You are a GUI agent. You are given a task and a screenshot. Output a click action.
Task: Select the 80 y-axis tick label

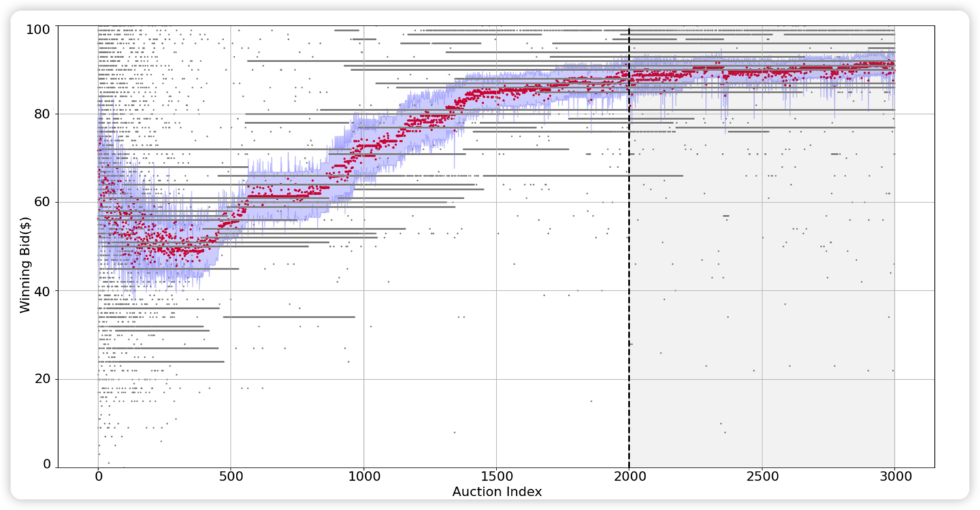tap(43, 114)
